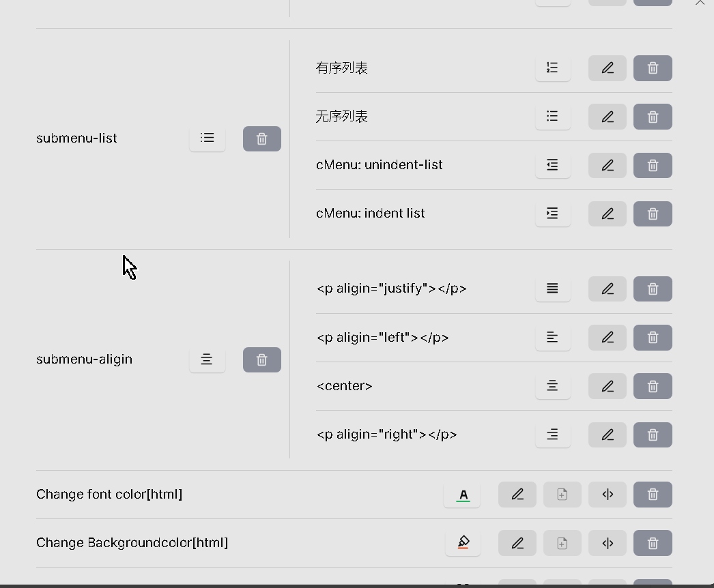Delete the submenu-list group
The width and height of the screenshot is (714, 588).
(261, 139)
